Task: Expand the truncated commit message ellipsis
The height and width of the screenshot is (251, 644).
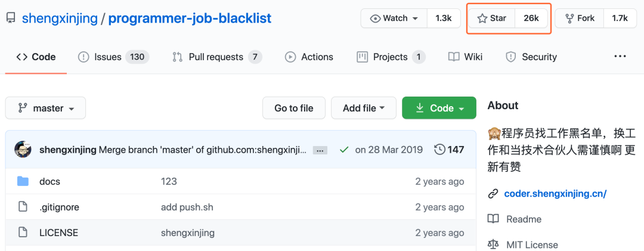Action: [x=320, y=150]
